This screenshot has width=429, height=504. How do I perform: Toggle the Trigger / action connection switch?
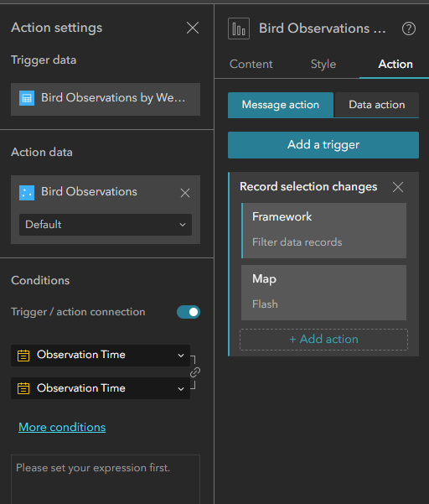[189, 312]
